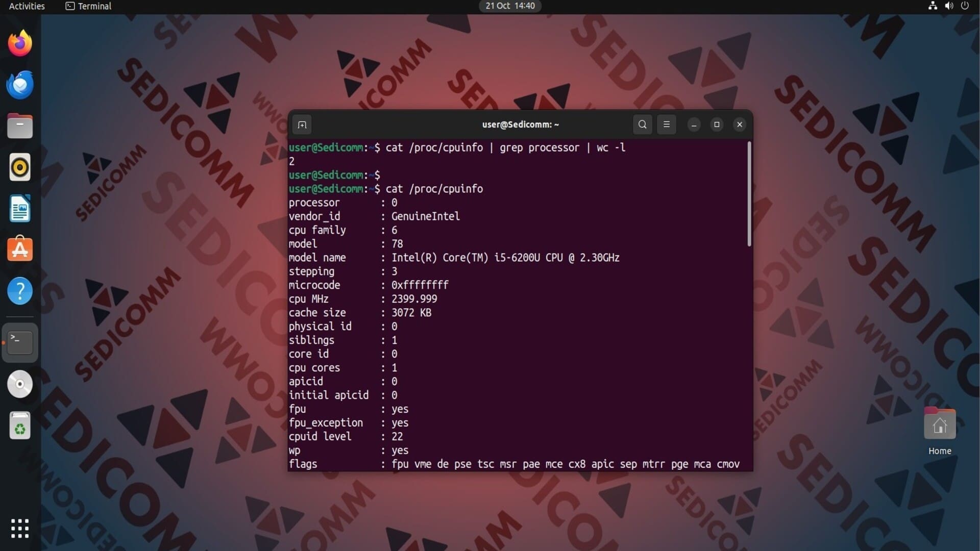Screen dimensions: 980x551
Task: Open the disc drive icon in the dock
Action: tap(20, 384)
